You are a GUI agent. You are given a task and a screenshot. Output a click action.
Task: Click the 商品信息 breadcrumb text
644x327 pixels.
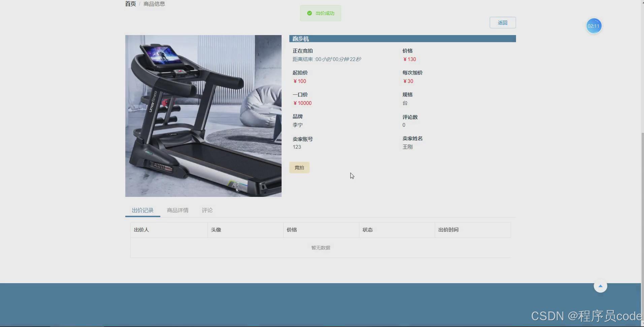tap(154, 4)
